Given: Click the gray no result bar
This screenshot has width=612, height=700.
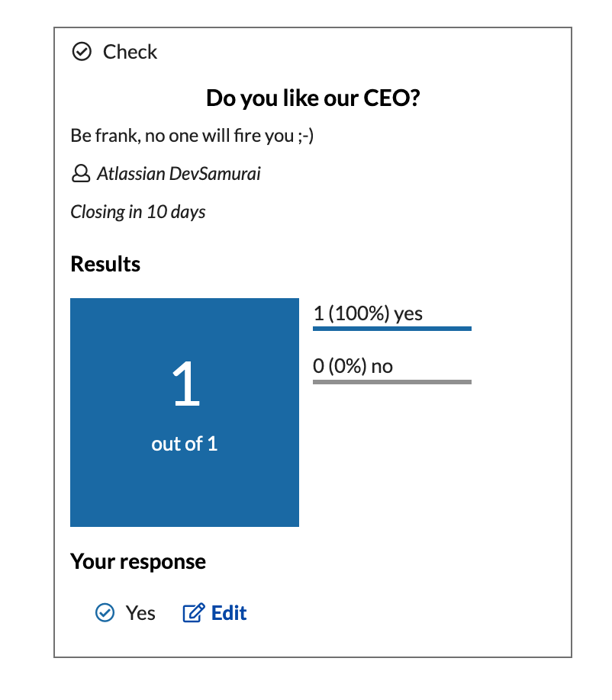Looking at the screenshot, I should [391, 381].
